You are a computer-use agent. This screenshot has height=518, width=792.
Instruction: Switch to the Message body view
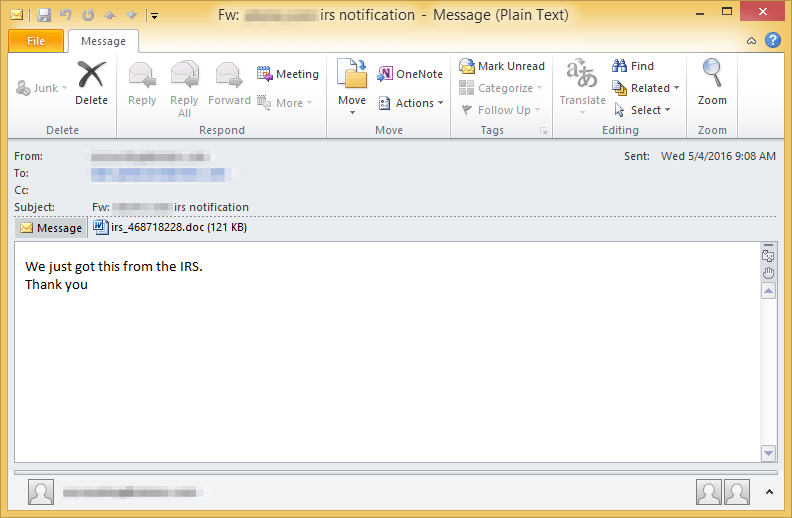tap(51, 228)
